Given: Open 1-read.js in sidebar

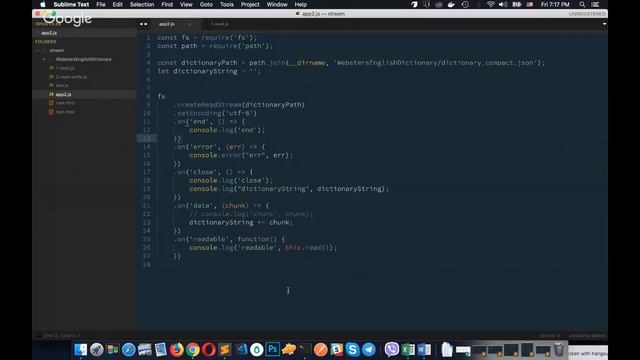Looking at the screenshot, I should [65, 68].
